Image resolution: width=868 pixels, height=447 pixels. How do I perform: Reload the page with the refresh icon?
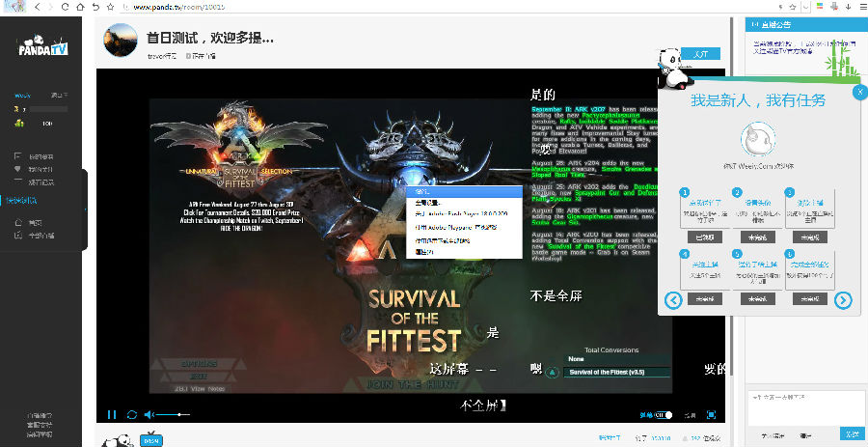tap(66, 7)
